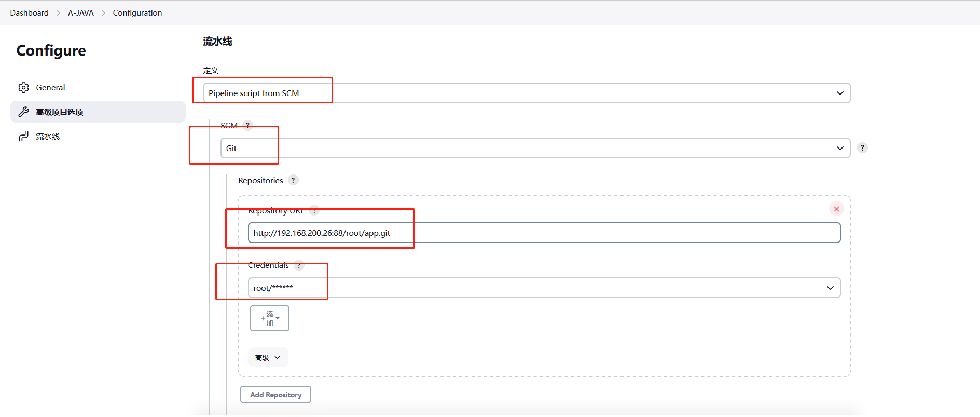Open the root/****** credentials dropdown
This screenshot has width=980, height=417.
(x=544, y=288)
